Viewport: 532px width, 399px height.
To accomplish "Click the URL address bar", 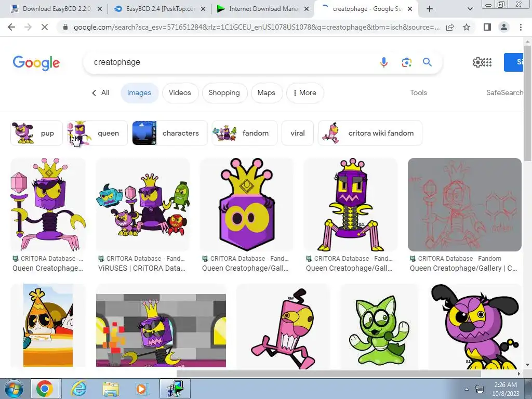I will (x=256, y=27).
